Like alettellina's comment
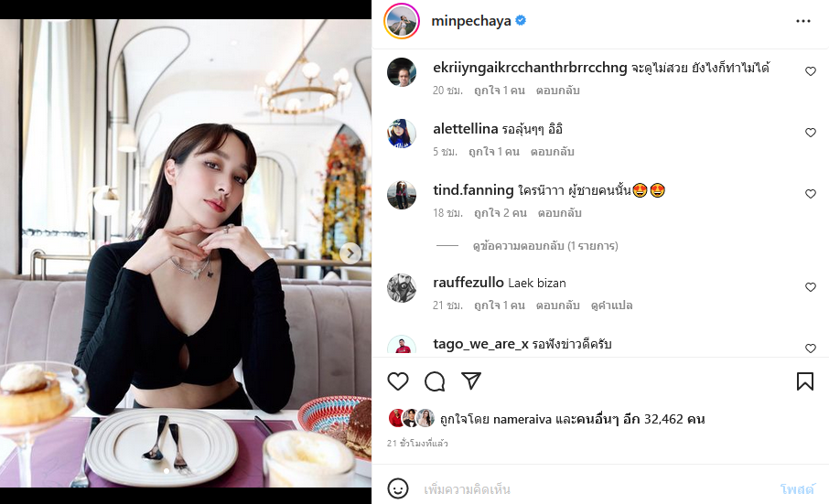Viewport: 829px width, 504px height. (811, 133)
